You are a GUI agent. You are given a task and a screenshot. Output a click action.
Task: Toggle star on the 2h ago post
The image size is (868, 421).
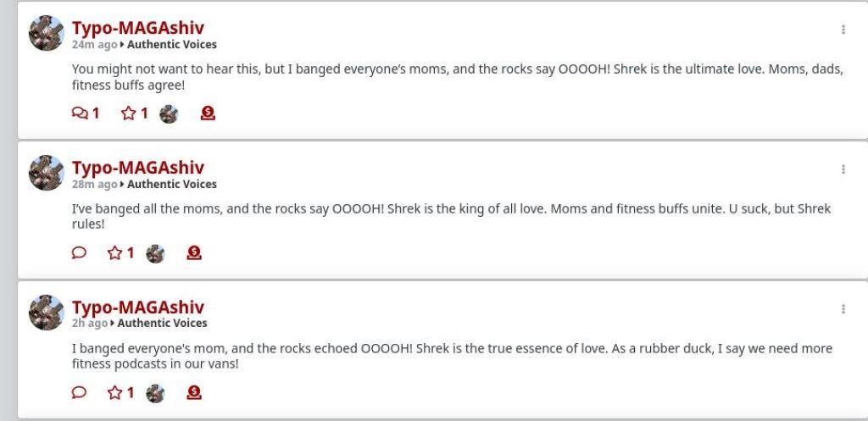point(114,392)
